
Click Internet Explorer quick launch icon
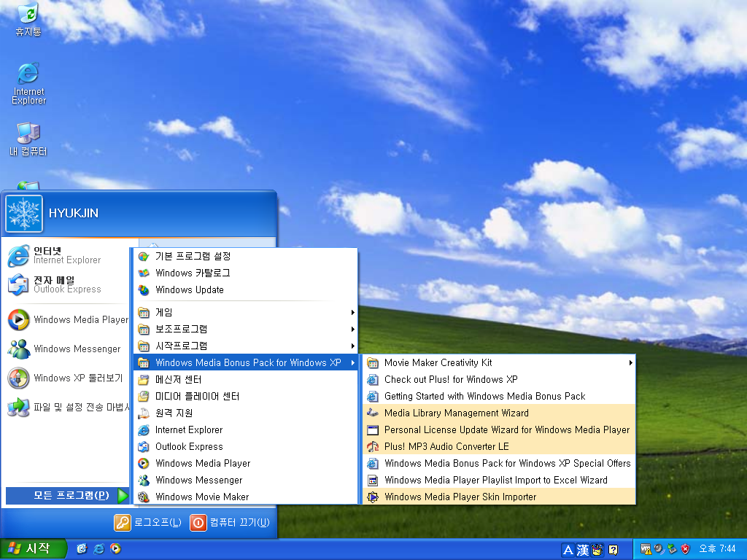coord(99,548)
